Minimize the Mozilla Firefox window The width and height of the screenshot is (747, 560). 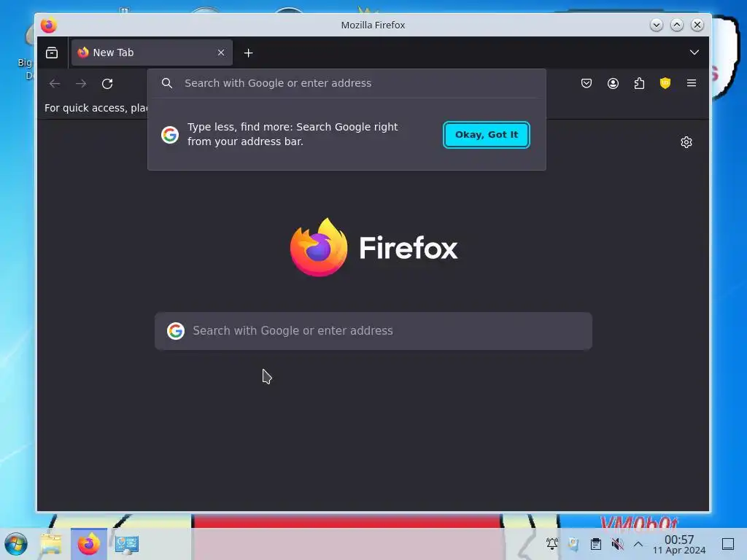point(656,25)
